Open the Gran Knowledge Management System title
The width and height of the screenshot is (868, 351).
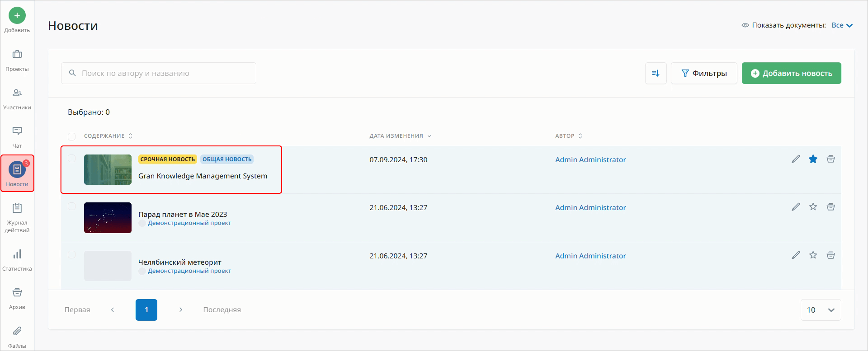[203, 176]
